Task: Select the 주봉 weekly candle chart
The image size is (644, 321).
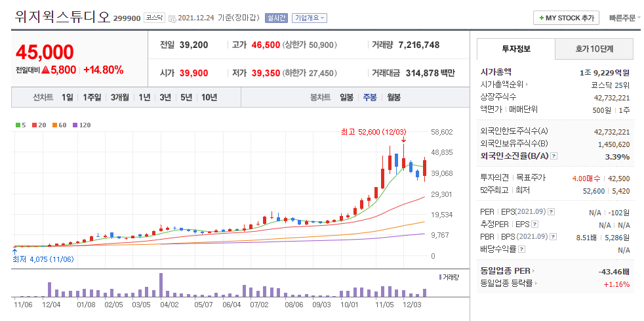Action: (370, 98)
